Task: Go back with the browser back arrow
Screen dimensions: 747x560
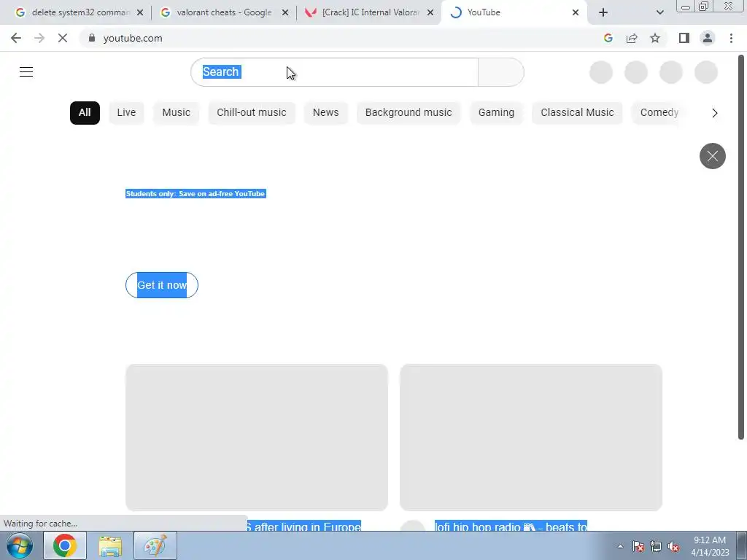Action: point(16,38)
